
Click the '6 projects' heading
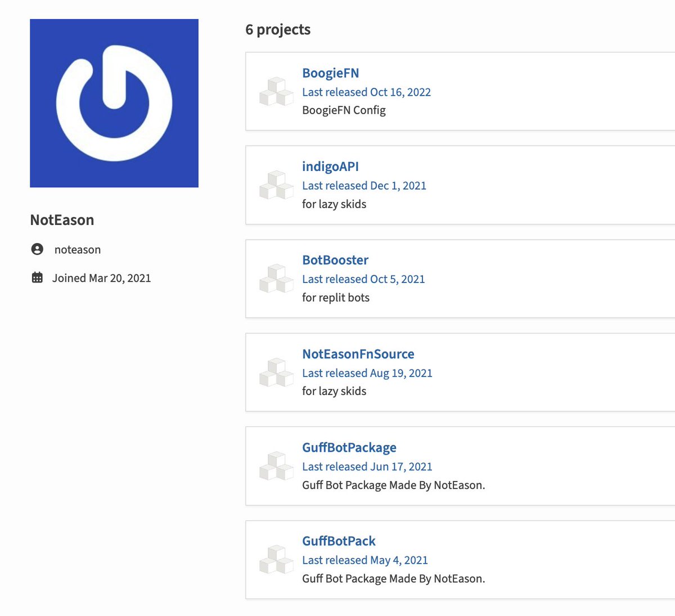click(x=278, y=30)
